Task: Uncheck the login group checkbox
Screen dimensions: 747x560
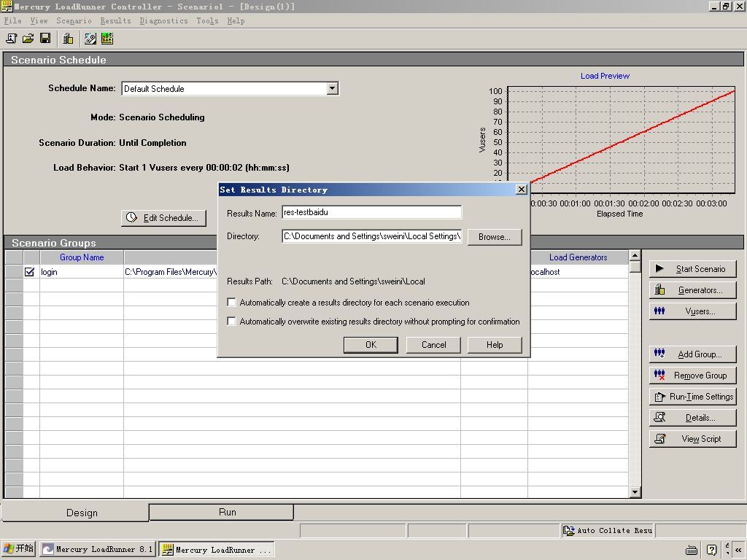Action: 30,272
